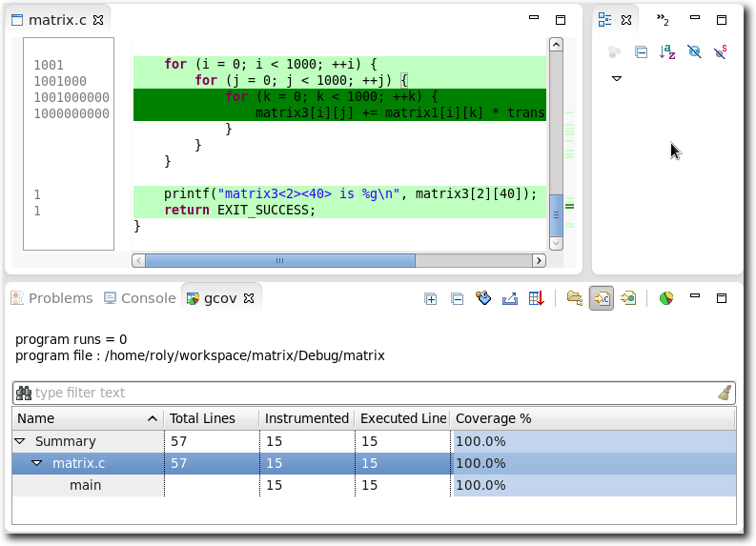Expand all rows in gcov view
The height and width of the screenshot is (546, 756).
[431, 299]
